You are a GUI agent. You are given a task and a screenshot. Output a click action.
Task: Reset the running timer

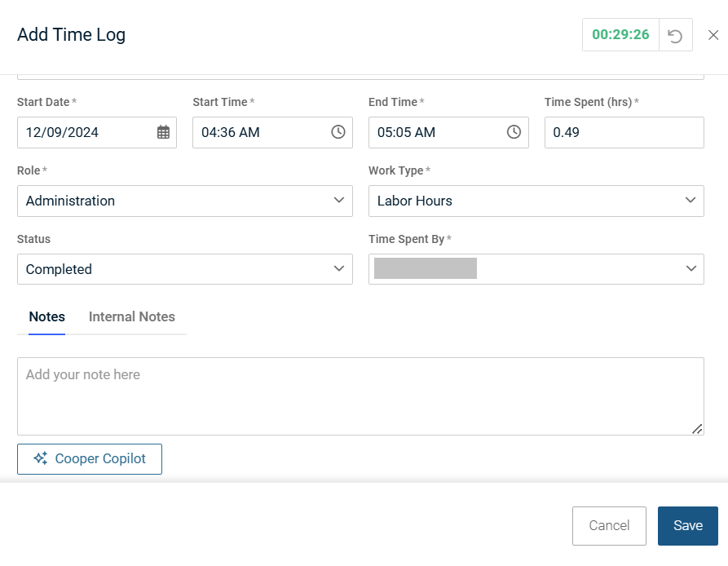coord(675,35)
